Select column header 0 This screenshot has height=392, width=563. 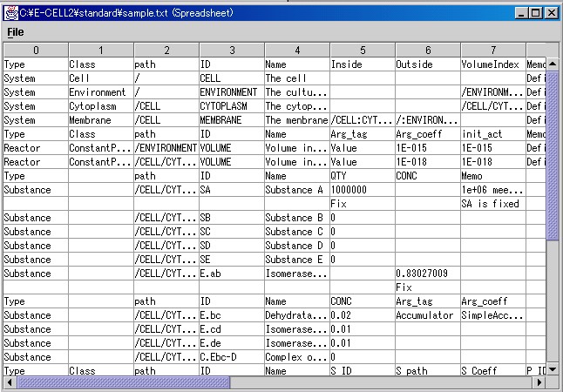(x=35, y=51)
